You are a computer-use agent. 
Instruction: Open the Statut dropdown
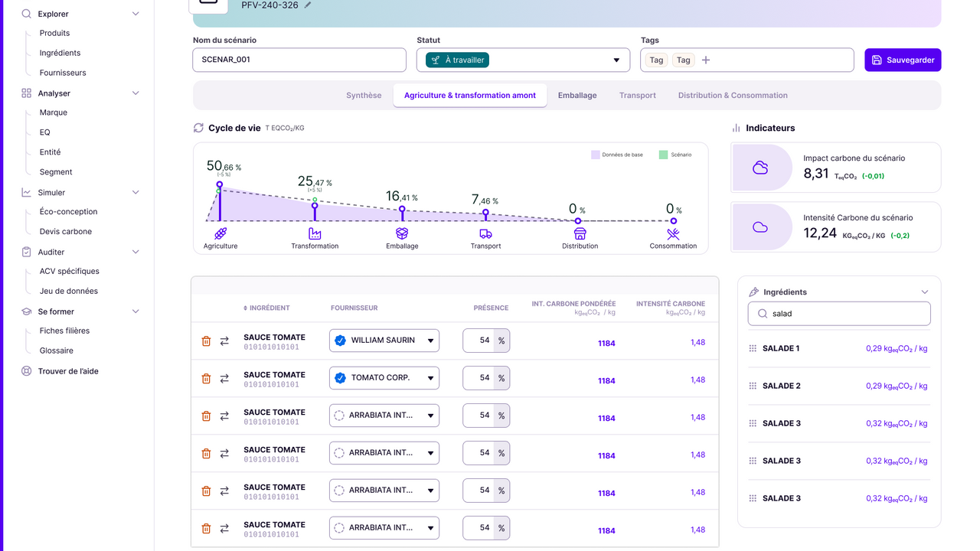[x=616, y=60]
